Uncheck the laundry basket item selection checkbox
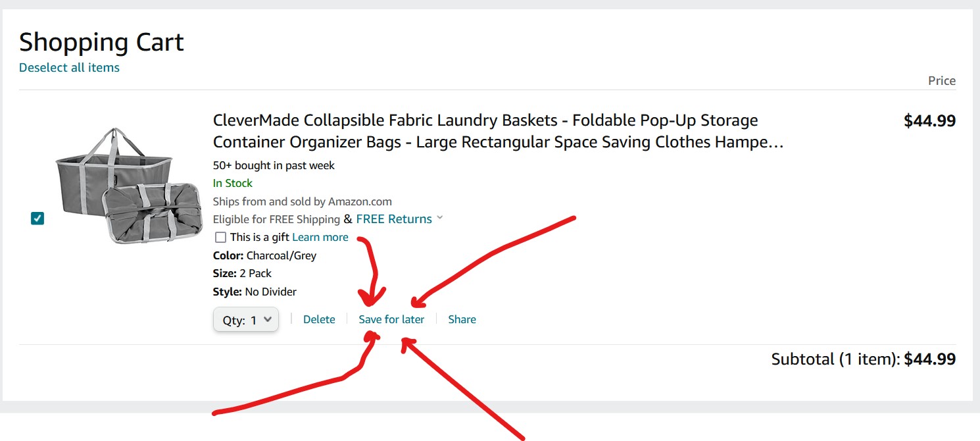This screenshot has height=441, width=980. point(37,219)
